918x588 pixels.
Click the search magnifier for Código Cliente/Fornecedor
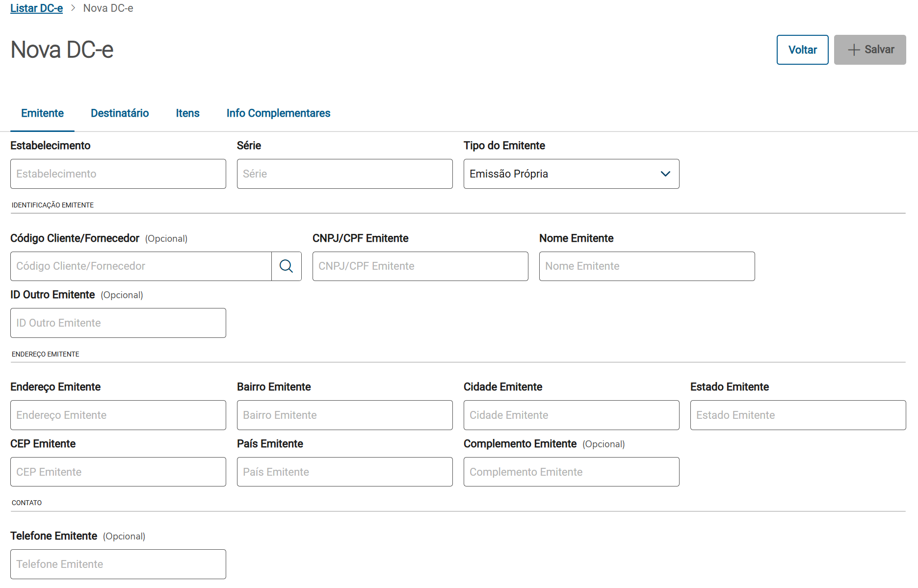tap(286, 266)
